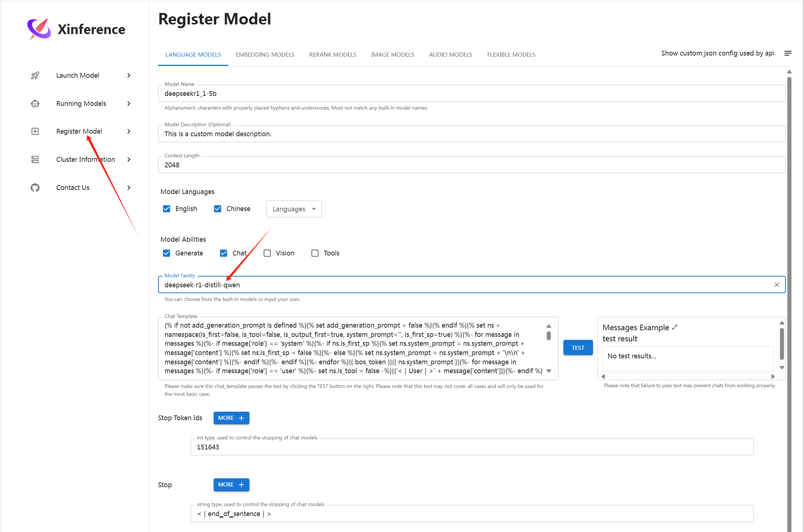
Task: Switch to the Embedding Models tab
Action: pos(265,55)
